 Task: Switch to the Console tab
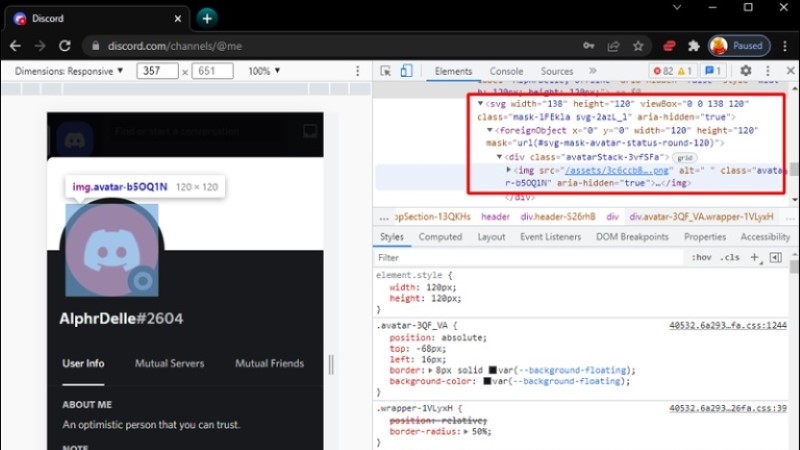point(506,71)
